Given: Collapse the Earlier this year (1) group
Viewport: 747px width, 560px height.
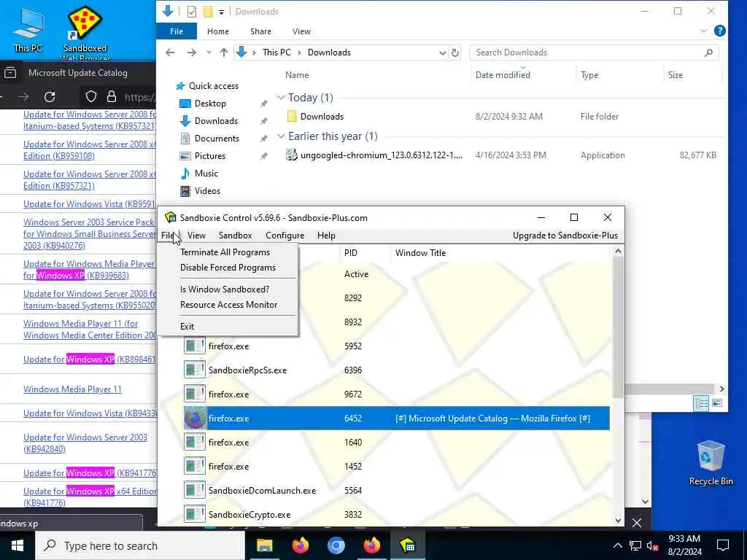Looking at the screenshot, I should coord(281,136).
